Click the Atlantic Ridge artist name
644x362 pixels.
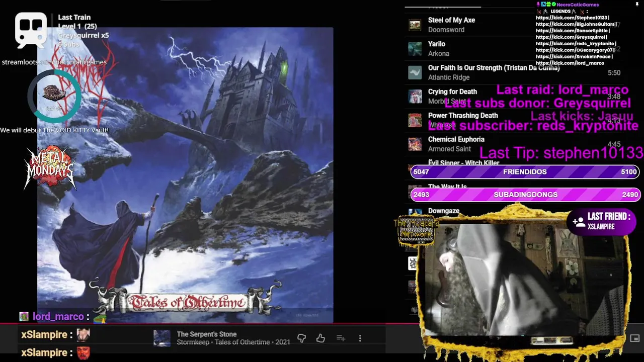(x=449, y=77)
